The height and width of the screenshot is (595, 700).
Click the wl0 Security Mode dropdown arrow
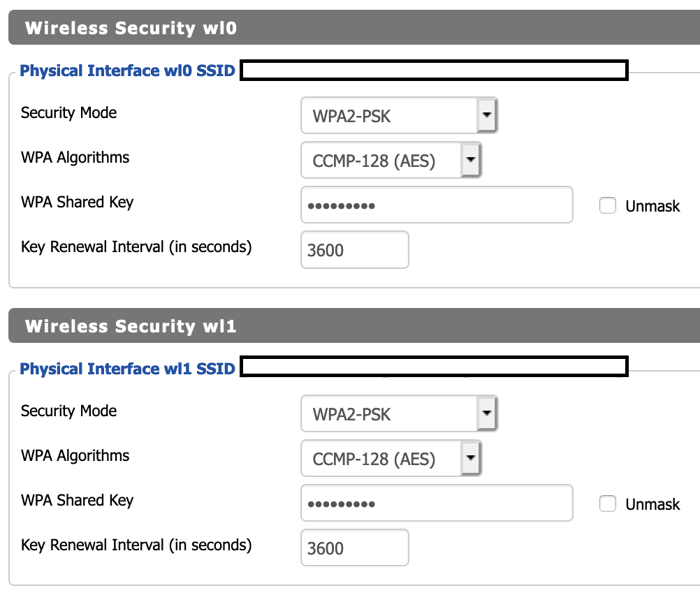click(x=487, y=115)
